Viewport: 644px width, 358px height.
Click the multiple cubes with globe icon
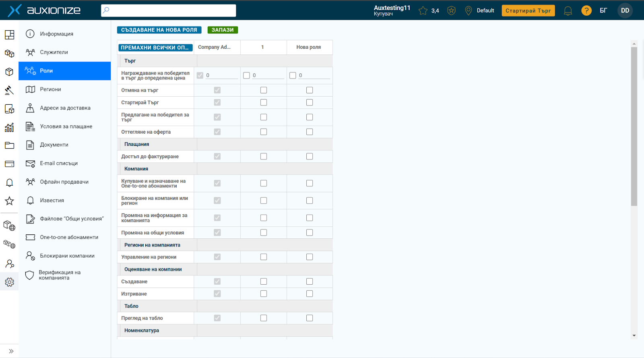click(x=9, y=244)
